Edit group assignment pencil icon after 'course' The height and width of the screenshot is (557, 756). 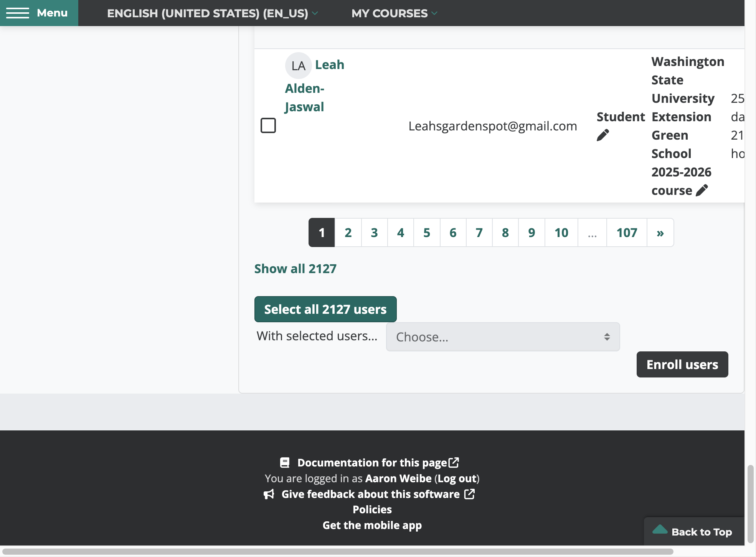pos(702,190)
